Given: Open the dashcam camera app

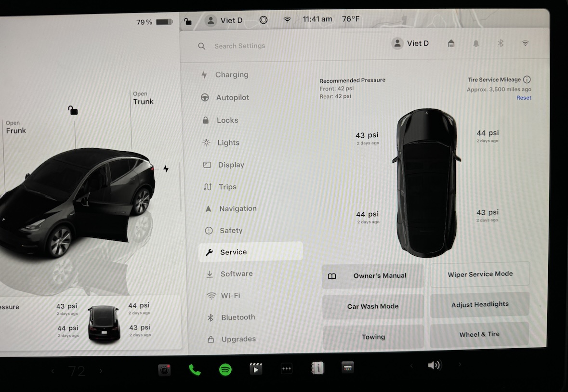Looking at the screenshot, I should [164, 369].
